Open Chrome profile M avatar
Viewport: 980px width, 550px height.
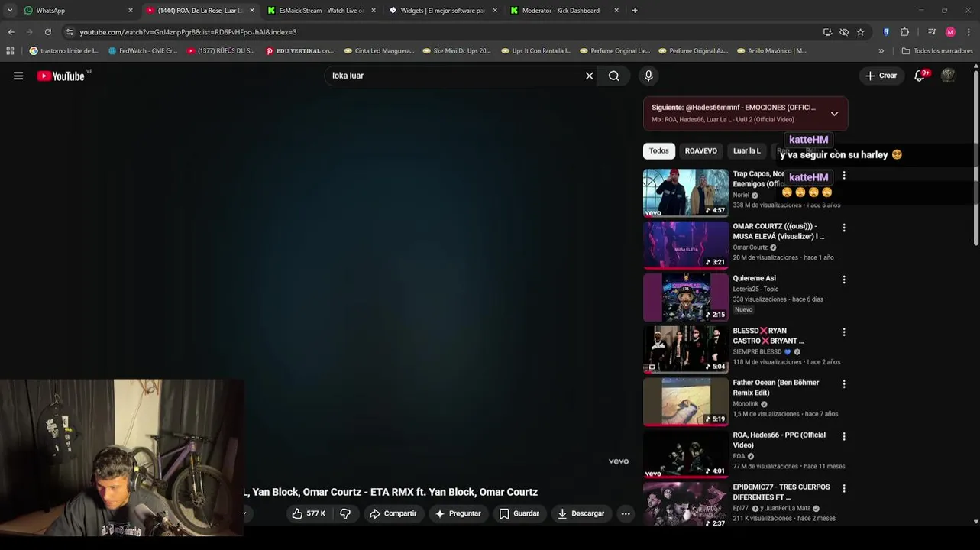tap(950, 32)
